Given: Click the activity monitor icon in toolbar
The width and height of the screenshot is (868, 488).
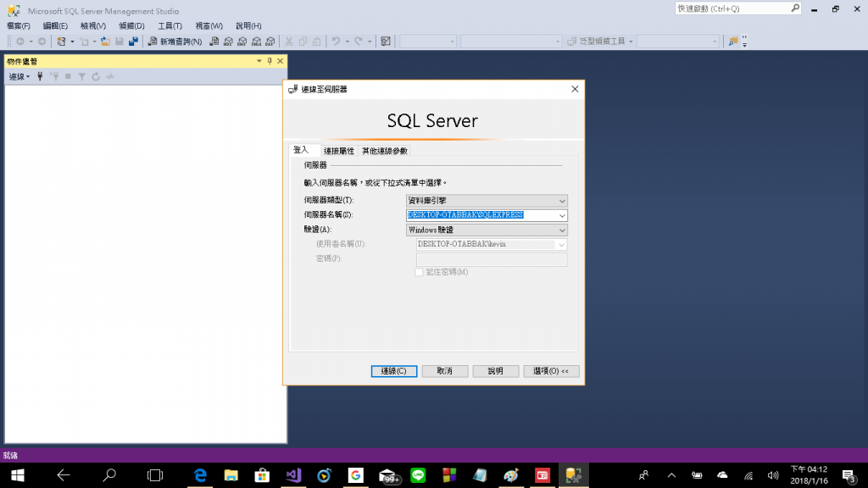Looking at the screenshot, I should point(386,42).
